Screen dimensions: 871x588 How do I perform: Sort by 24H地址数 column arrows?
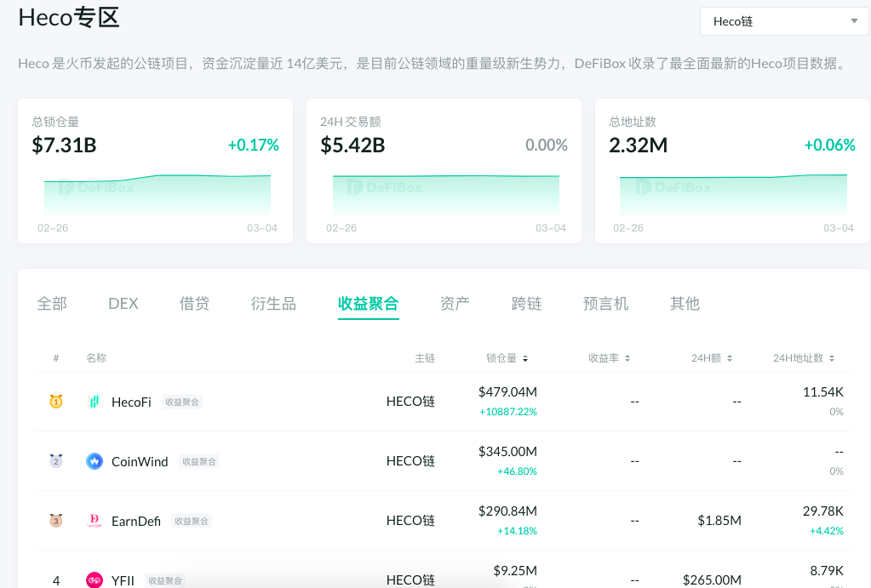click(832, 358)
